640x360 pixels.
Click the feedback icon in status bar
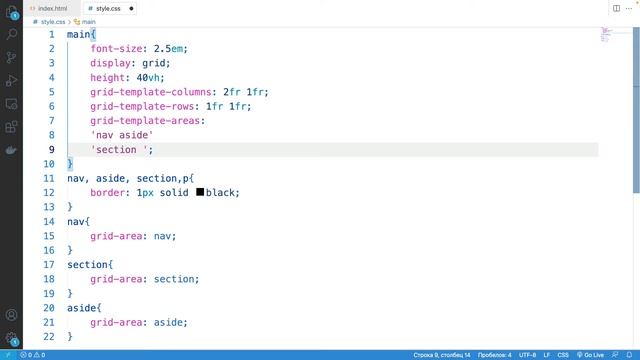pos(615,355)
